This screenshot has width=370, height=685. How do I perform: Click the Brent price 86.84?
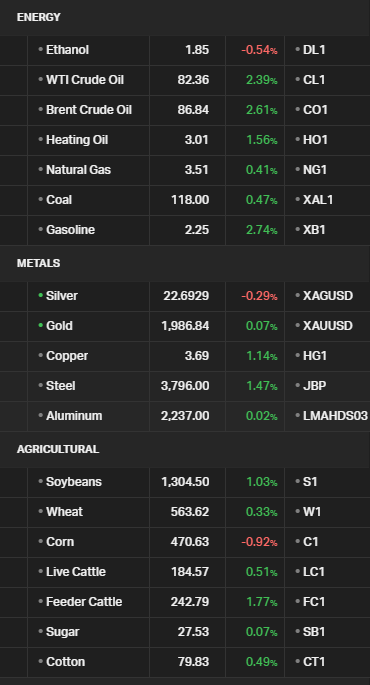coord(193,110)
